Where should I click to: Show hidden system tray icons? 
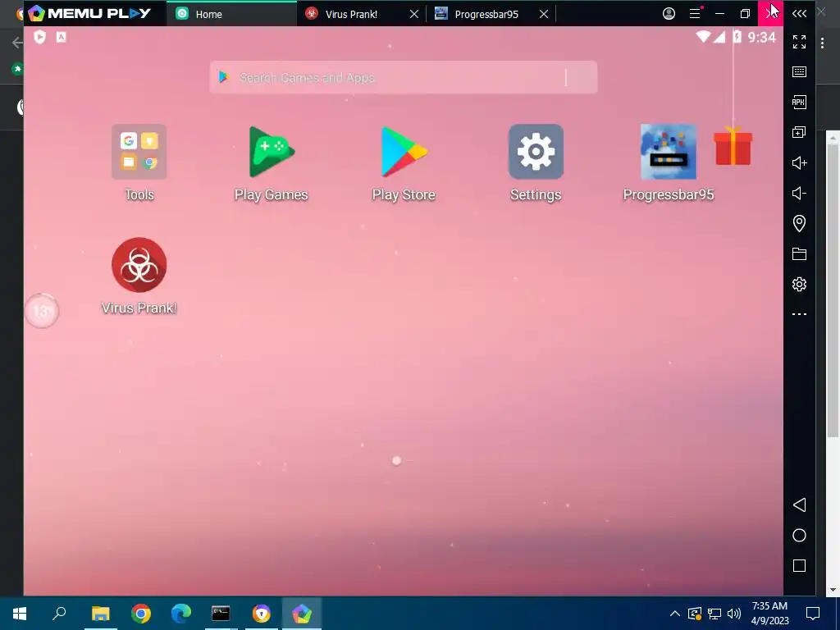(675, 614)
